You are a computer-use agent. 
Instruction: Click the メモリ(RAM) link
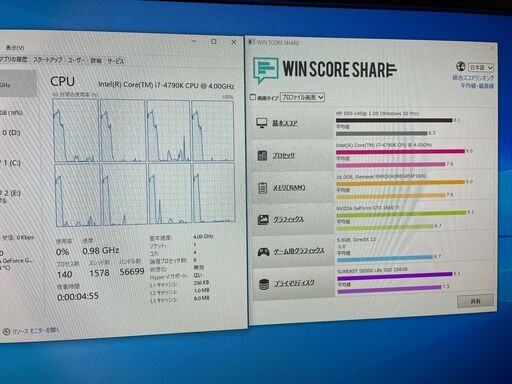tap(289, 188)
